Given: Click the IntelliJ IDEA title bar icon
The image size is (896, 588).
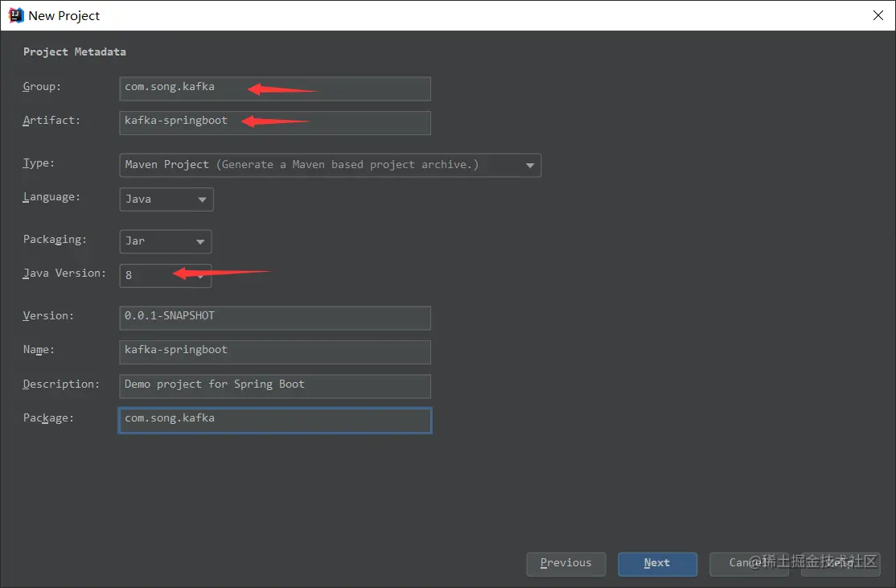Looking at the screenshot, I should (15, 15).
